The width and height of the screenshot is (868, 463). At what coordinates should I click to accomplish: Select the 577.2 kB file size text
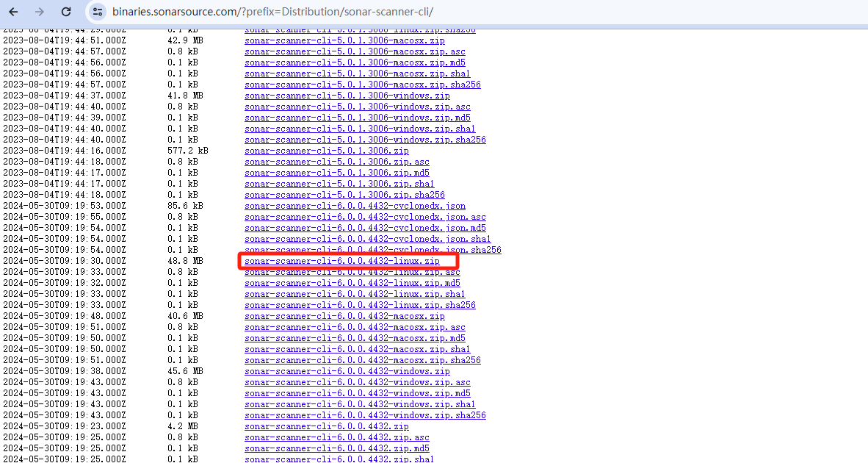click(188, 151)
